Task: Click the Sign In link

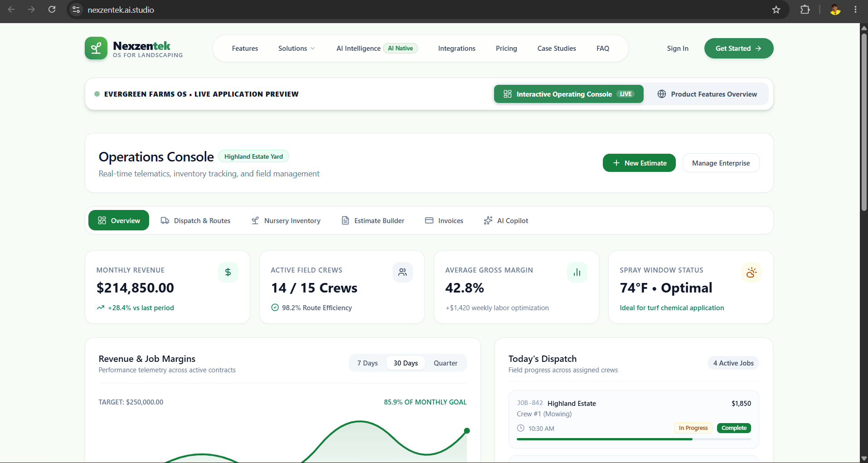Action: click(678, 49)
